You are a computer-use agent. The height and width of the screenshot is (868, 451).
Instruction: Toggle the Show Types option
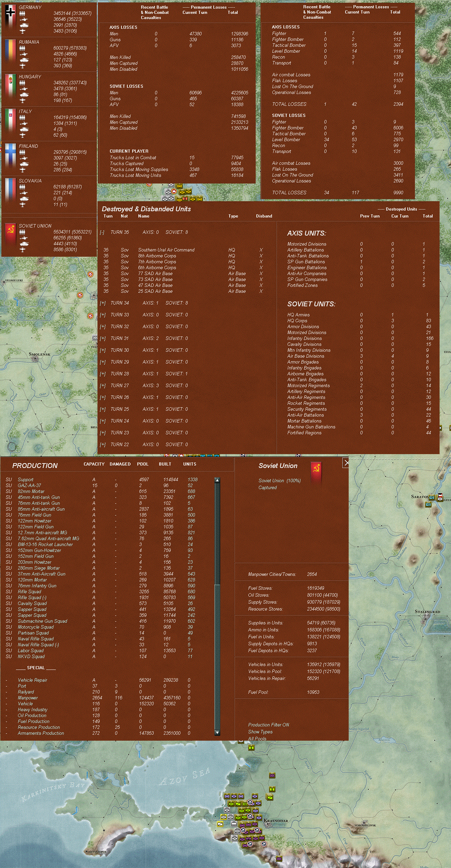click(260, 732)
